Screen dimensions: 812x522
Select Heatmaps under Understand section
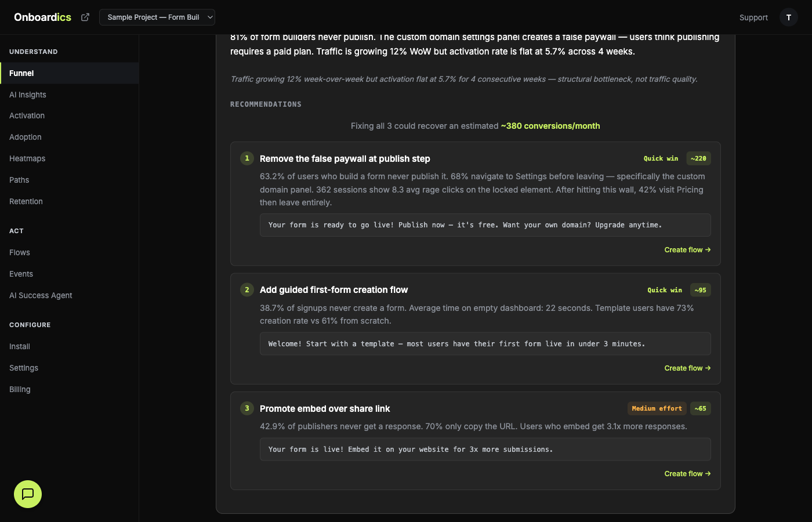tap(27, 158)
